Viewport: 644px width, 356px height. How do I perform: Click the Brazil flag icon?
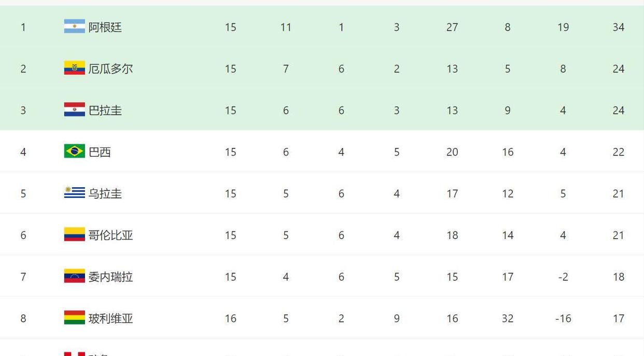75,151
